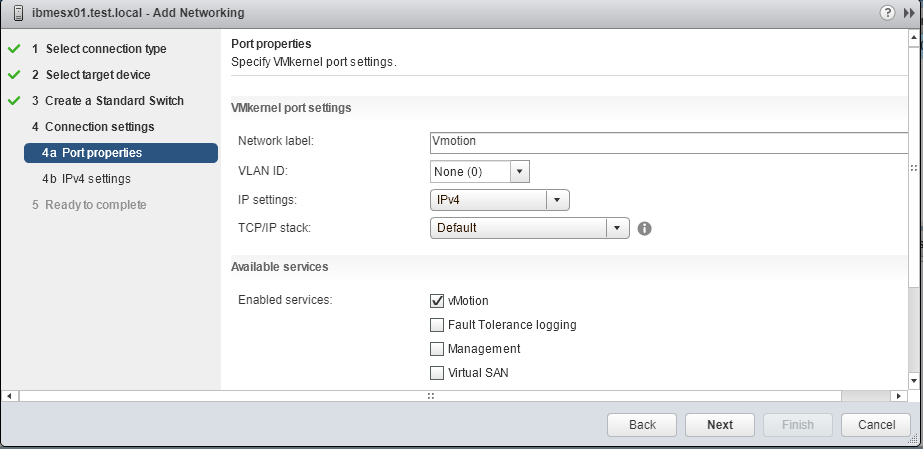Click the TCP/IP stack info icon
Screen dimensions: 923x449
[x=645, y=228]
